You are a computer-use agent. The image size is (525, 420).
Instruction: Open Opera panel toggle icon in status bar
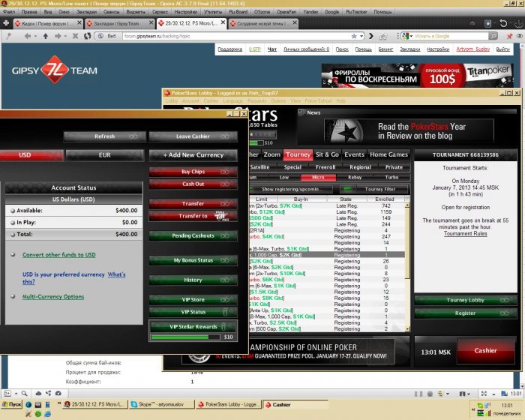tap(7, 394)
